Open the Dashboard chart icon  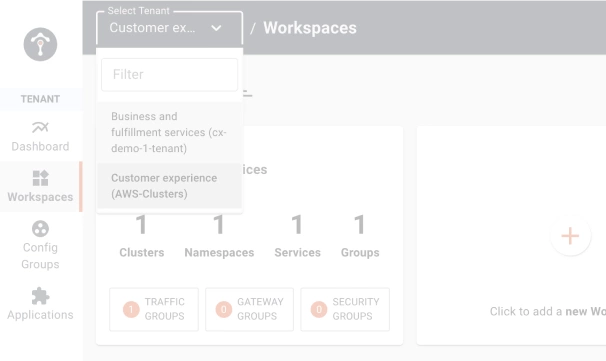click(x=40, y=127)
